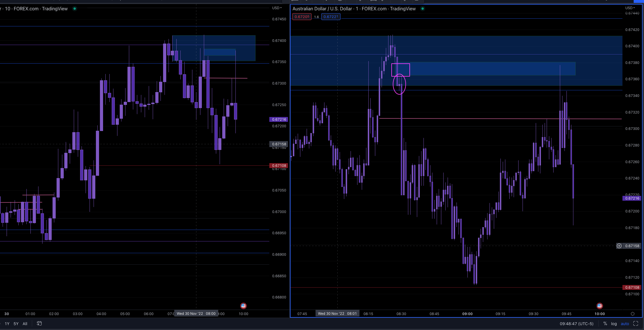Disable auto price scaling
644x330 pixels.
pos(625,323)
